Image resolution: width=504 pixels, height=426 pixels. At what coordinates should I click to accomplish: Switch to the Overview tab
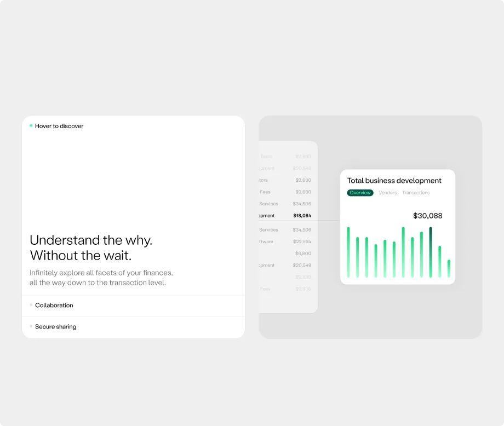point(360,193)
